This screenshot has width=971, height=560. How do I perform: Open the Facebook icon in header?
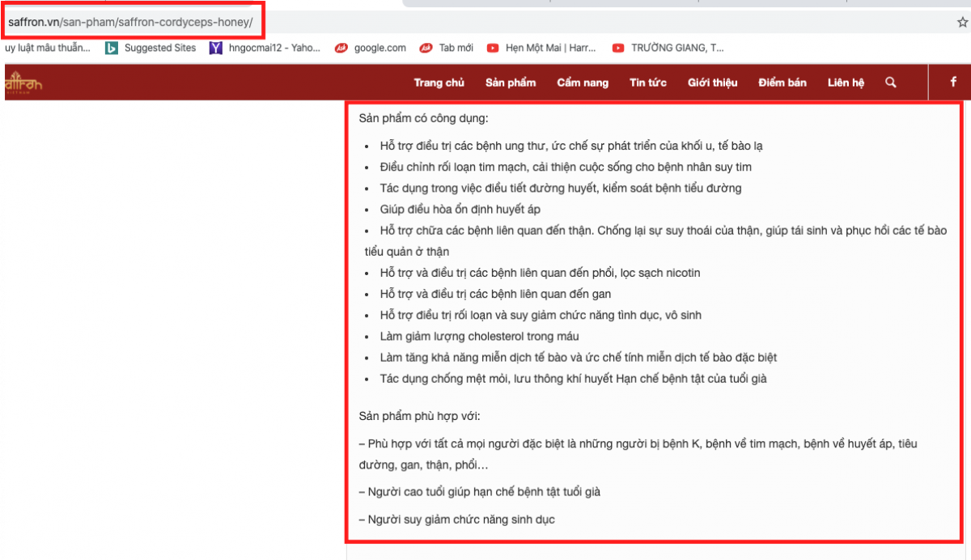click(x=953, y=83)
